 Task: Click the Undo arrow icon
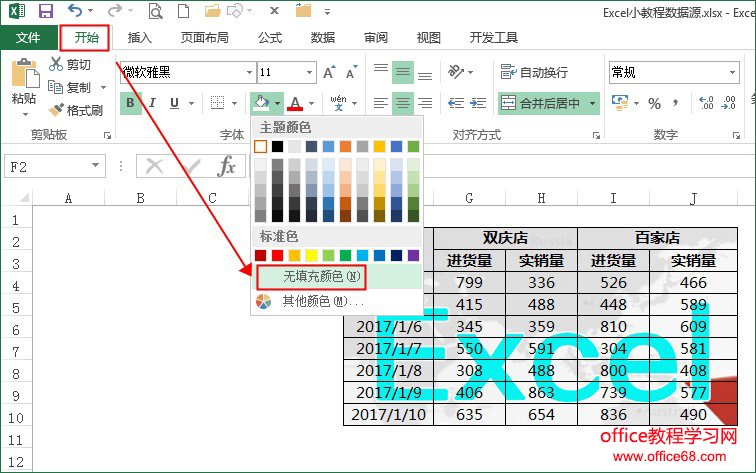click(75, 10)
